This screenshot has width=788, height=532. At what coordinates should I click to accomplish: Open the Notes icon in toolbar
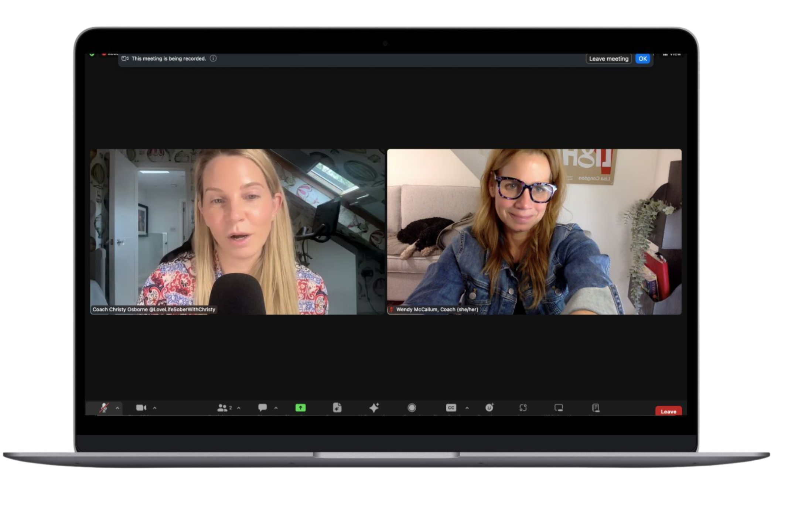pyautogui.click(x=596, y=408)
